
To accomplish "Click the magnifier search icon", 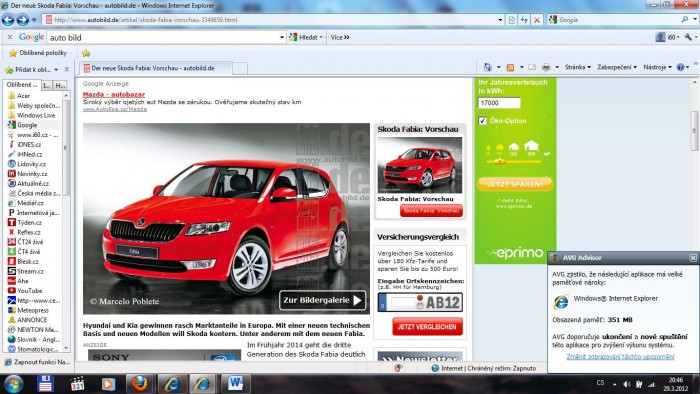I will [685, 20].
